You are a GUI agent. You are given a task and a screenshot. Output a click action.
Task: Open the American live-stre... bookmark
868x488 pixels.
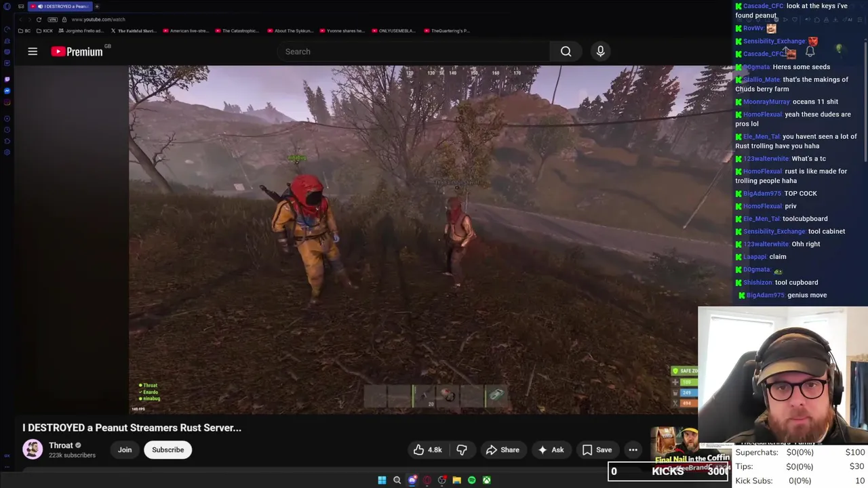pos(185,30)
